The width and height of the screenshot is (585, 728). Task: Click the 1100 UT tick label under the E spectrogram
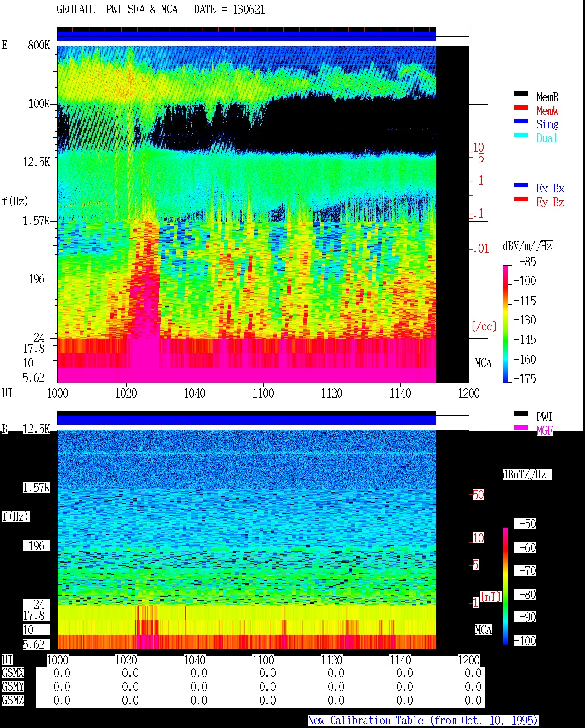point(263,393)
